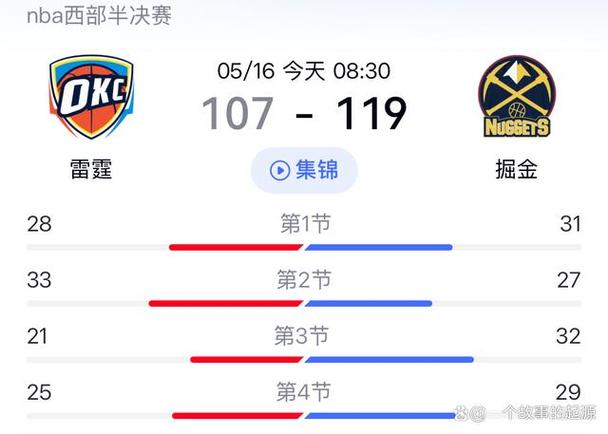Select the 掘金 team name
Screen dimensions: 608x434
(516, 169)
